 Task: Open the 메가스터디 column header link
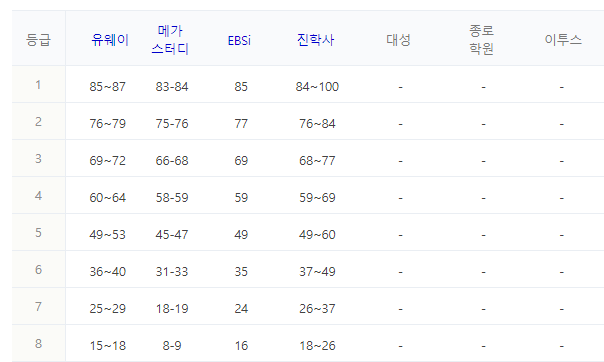point(170,40)
